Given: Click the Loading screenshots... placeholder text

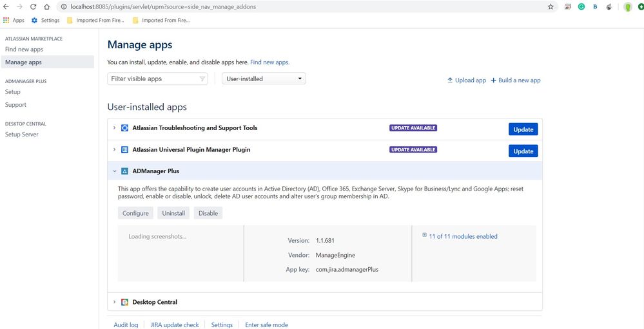Looking at the screenshot, I should 157,237.
